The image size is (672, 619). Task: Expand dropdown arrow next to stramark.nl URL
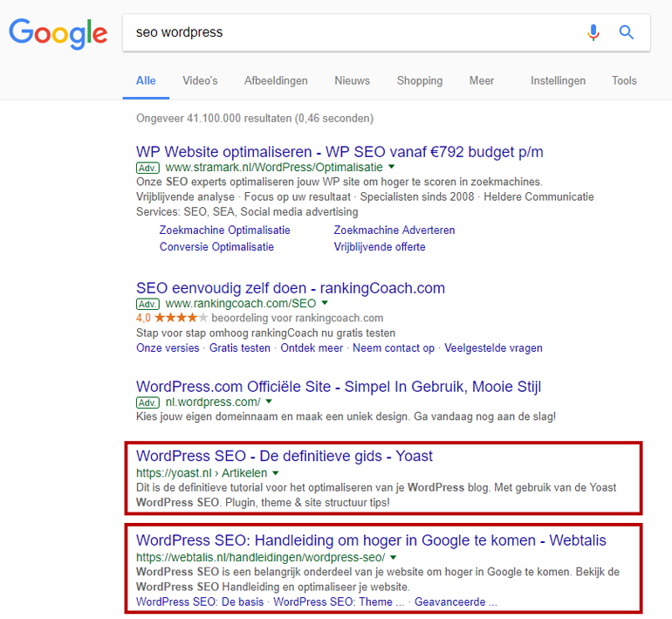[391, 167]
